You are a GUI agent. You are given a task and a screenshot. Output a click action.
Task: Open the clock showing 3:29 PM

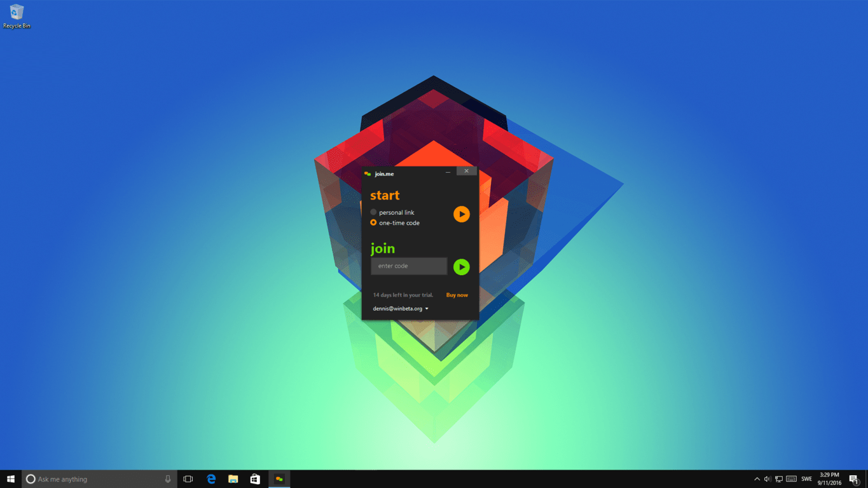[x=829, y=479]
